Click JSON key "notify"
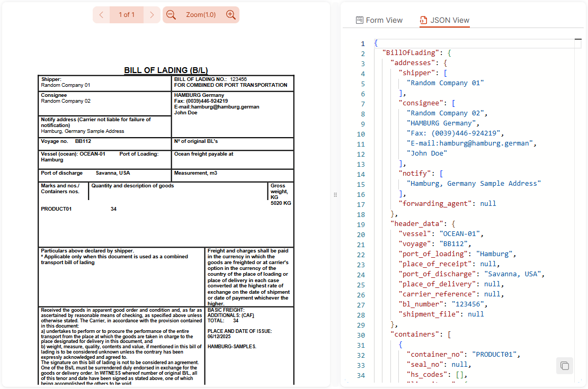Screen dimensions: 588x389 point(415,174)
